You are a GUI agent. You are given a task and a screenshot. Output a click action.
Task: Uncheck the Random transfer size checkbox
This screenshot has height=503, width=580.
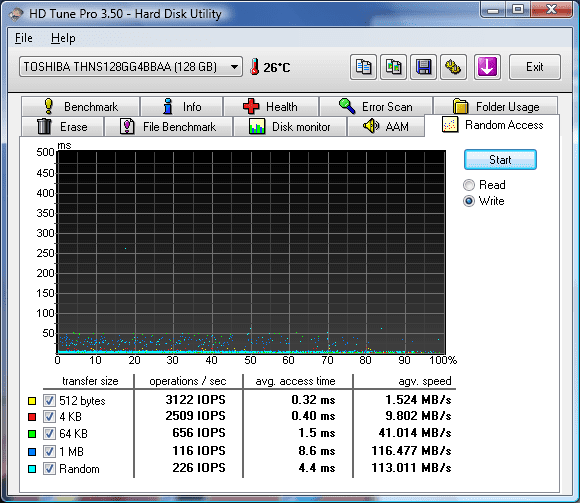coord(49,469)
